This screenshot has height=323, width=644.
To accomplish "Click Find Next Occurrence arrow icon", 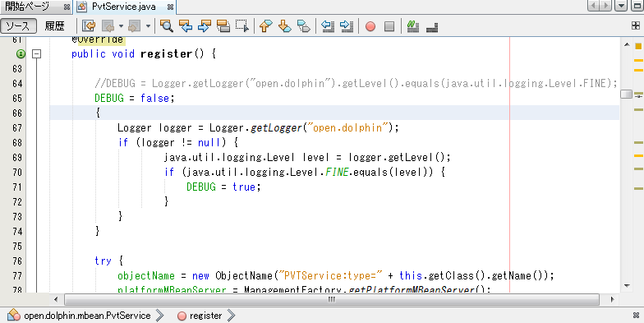I will tap(204, 26).
